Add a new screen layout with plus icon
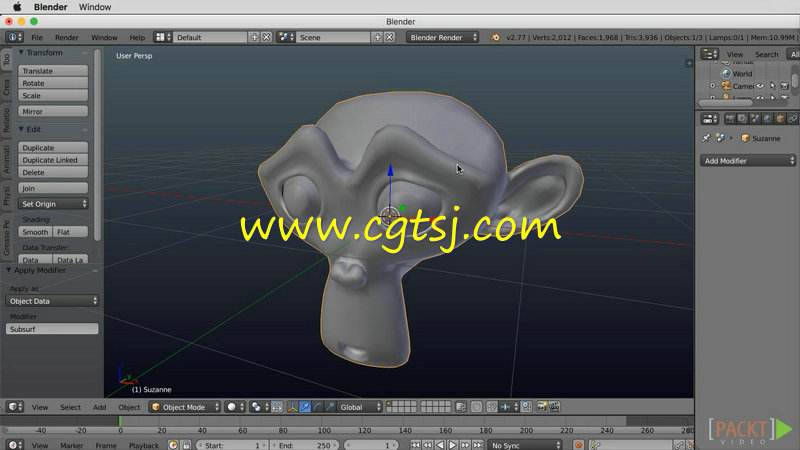The image size is (800, 450). [254, 37]
